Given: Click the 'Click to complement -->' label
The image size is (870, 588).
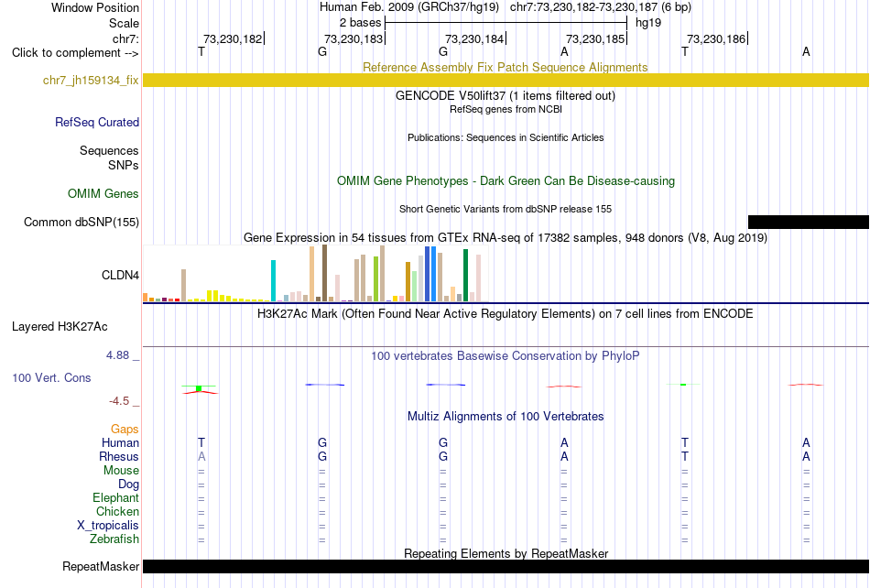Looking at the screenshot, I should 75,53.
